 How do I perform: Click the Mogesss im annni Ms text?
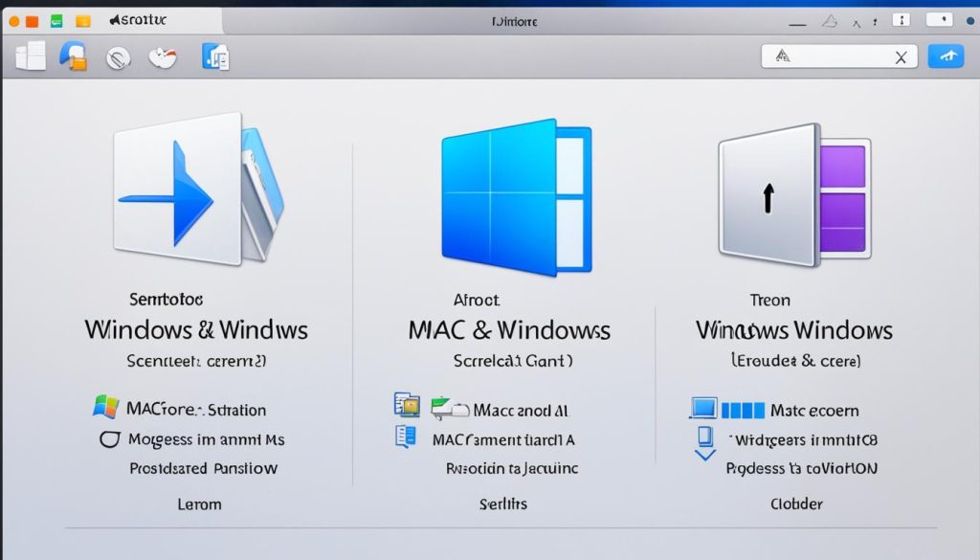207,439
